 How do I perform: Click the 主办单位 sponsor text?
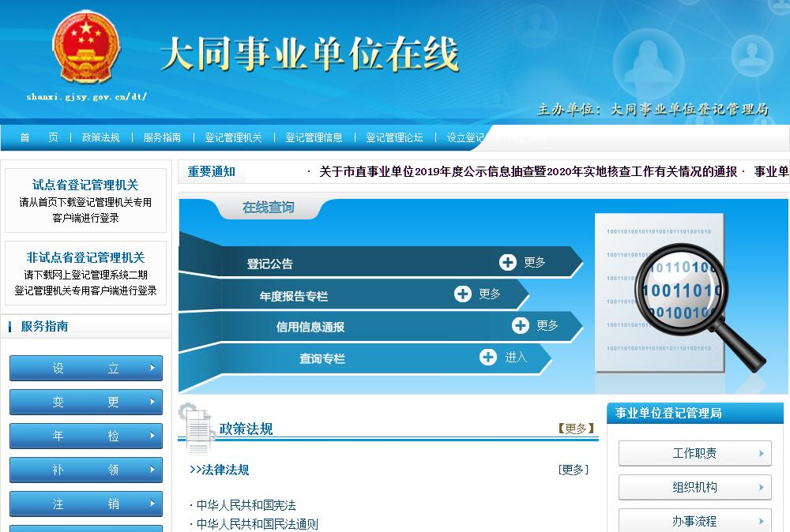point(653,109)
